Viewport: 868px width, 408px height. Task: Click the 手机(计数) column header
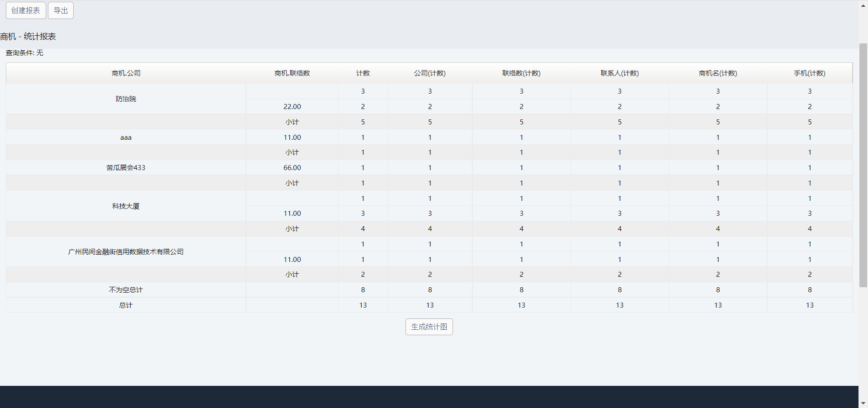tap(810, 73)
